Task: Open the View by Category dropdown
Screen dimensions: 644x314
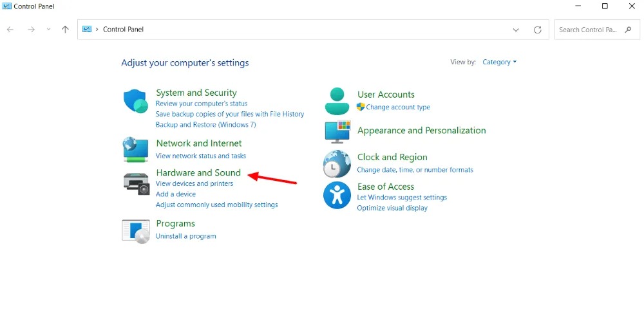Action: tap(500, 62)
